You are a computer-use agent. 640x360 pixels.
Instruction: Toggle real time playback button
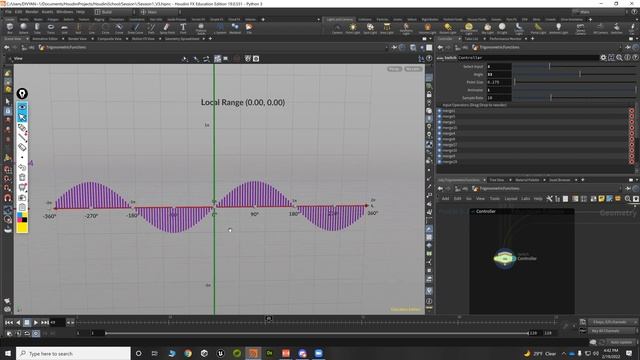tap(36, 333)
